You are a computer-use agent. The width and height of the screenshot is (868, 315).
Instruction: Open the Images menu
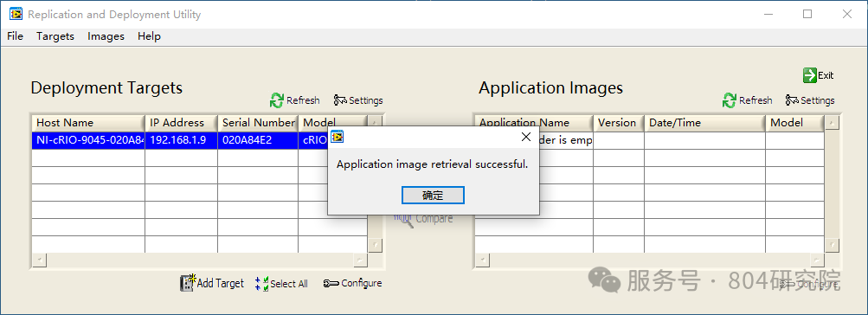point(106,36)
